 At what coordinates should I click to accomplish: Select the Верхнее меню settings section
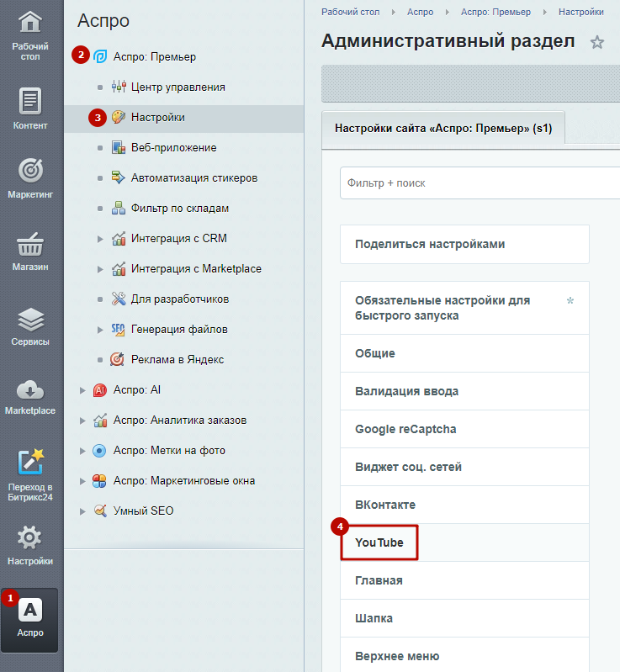[x=464, y=655]
